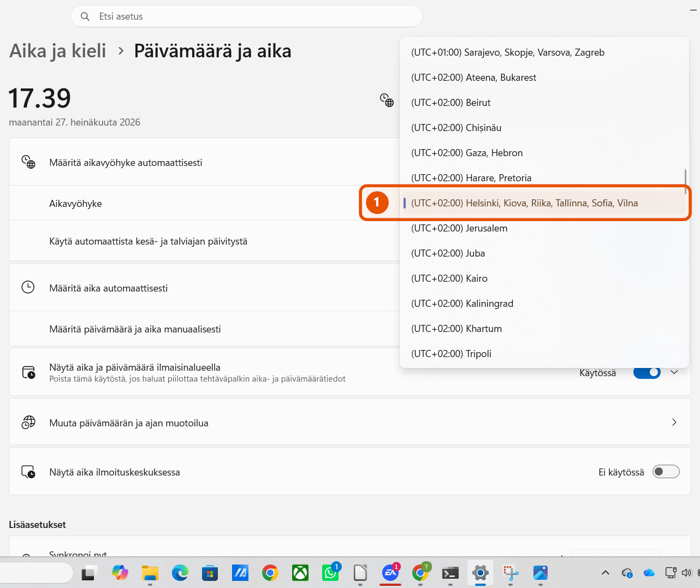Open File Explorer from the taskbar

point(150,573)
